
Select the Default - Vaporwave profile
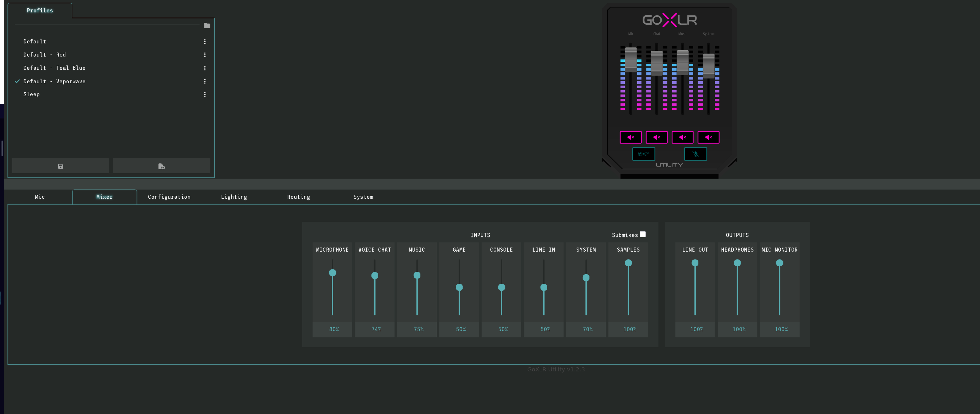click(54, 81)
